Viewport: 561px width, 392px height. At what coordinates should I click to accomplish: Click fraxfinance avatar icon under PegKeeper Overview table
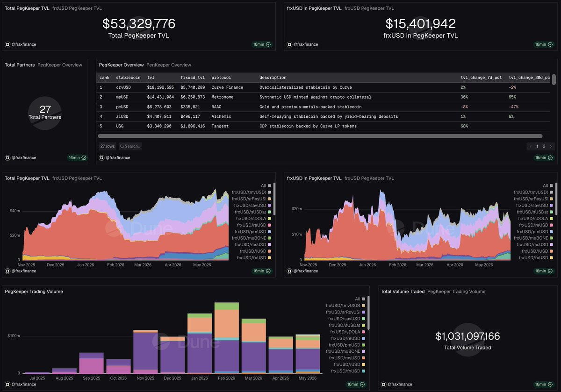pos(101,158)
